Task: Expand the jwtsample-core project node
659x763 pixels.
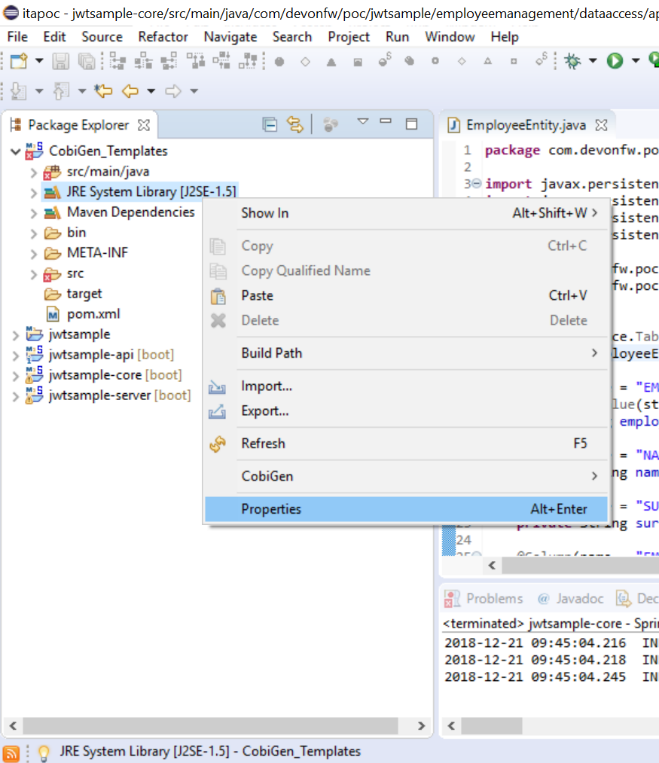Action: click(15, 375)
